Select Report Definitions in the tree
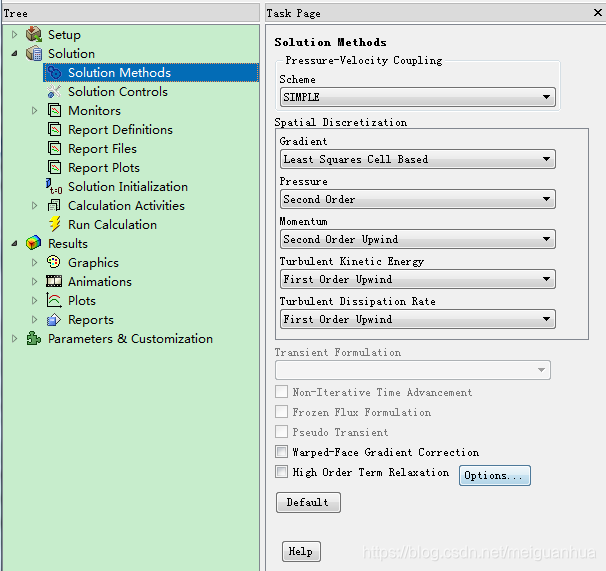Screen dimensions: 606x571 120,130
